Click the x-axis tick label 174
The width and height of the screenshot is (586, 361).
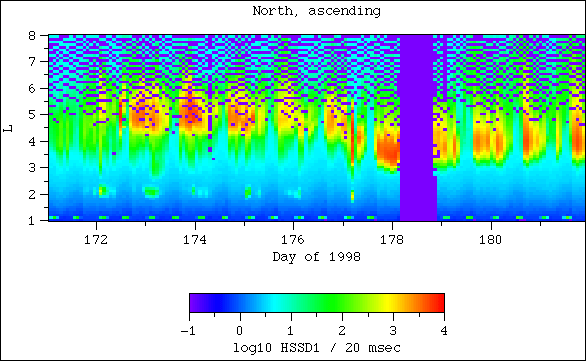pyautogui.click(x=195, y=240)
